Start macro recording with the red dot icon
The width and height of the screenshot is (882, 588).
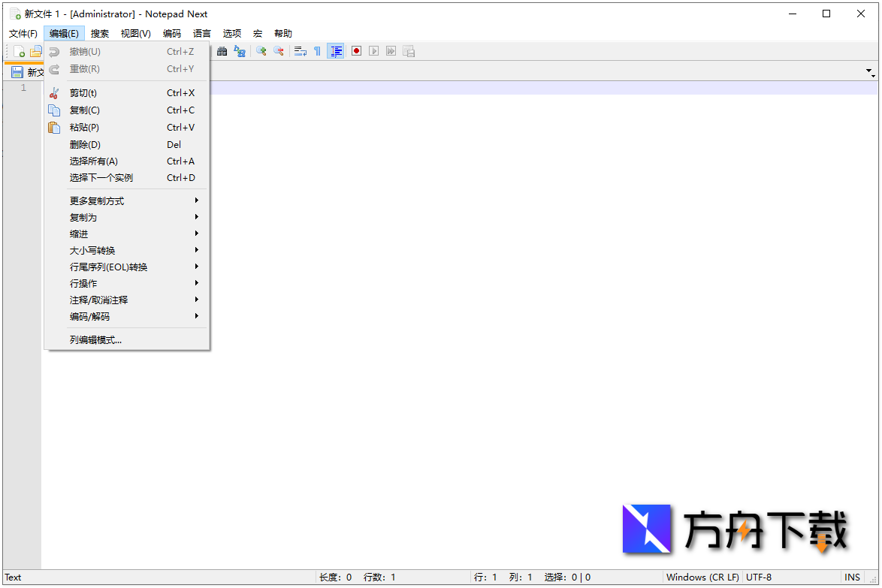(x=355, y=51)
